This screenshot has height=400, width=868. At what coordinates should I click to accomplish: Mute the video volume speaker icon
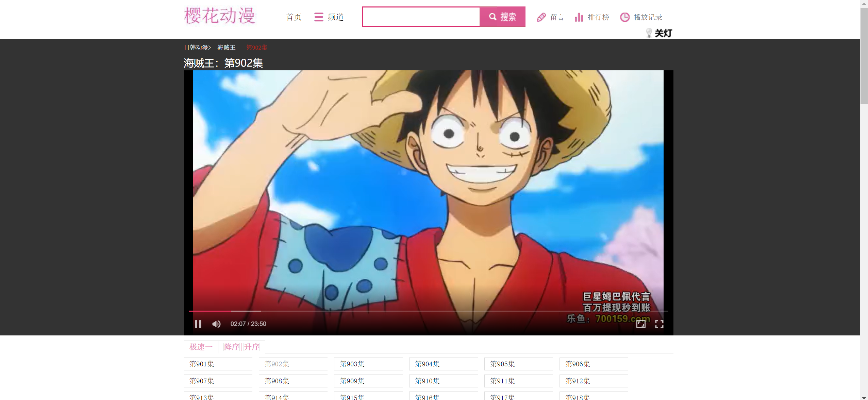coord(216,324)
